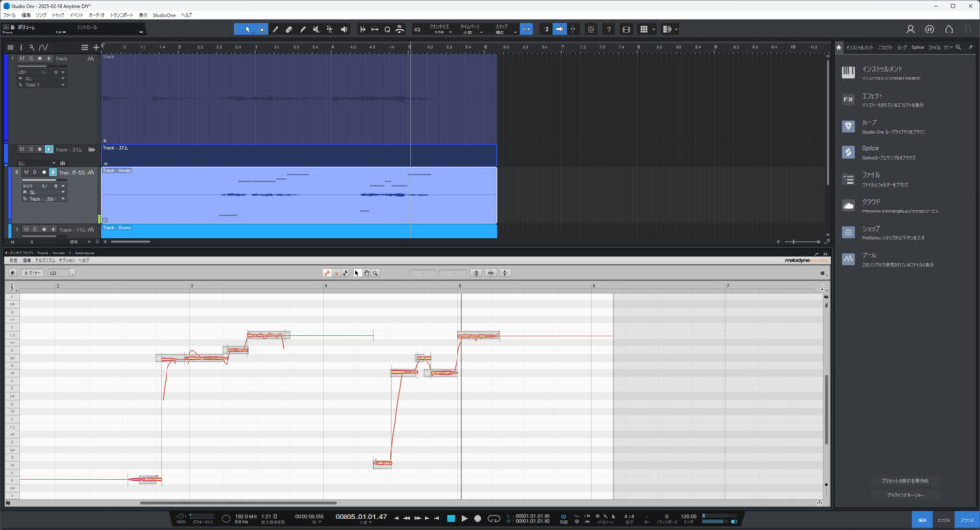Screen dimensions: 980x530
Task: Select the Arrow tool in the top toolbar
Action: click(248, 29)
